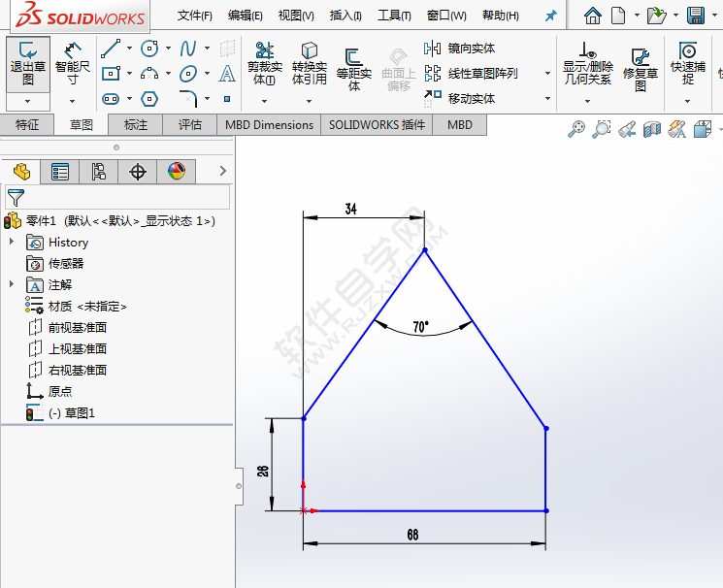The height and width of the screenshot is (588, 723).
Task: Toggle Quick Snaps (快速捕捉) button
Action: click(688, 64)
